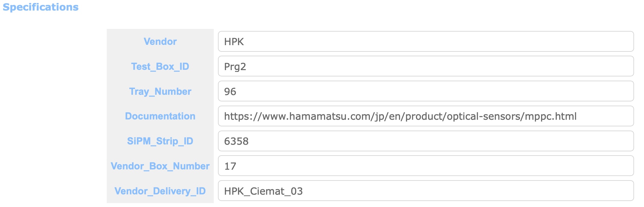Click the hamamatsu.com URL text
Viewport: 644px width, 207px height.
pyautogui.click(x=400, y=116)
